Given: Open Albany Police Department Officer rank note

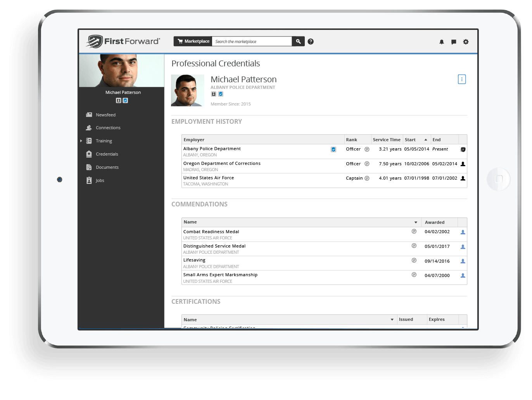Looking at the screenshot, I should [x=367, y=149].
